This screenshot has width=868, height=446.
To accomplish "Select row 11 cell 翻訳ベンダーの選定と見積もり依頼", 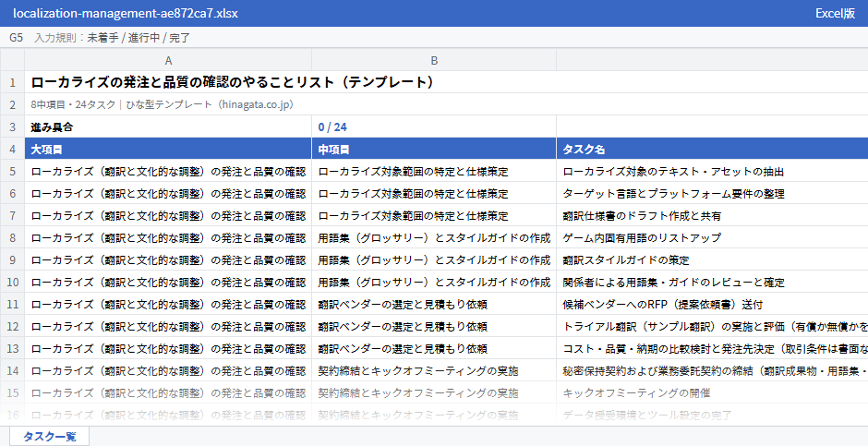I will (x=434, y=304).
